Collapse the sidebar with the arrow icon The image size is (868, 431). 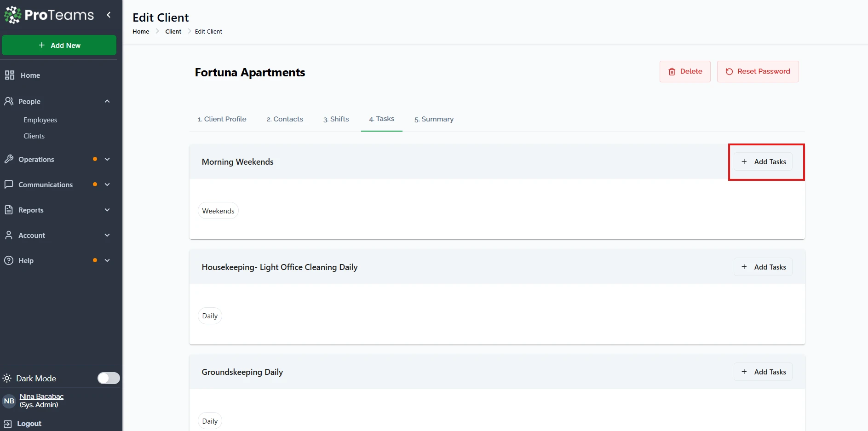109,15
